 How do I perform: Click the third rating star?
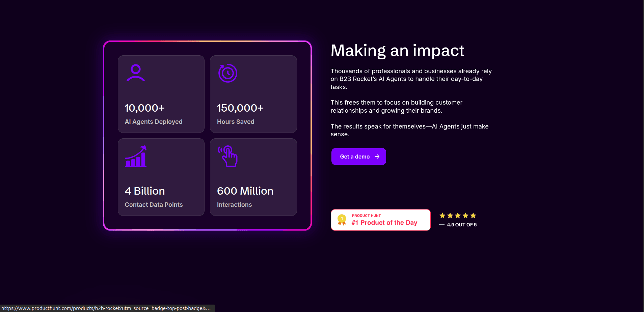458,216
